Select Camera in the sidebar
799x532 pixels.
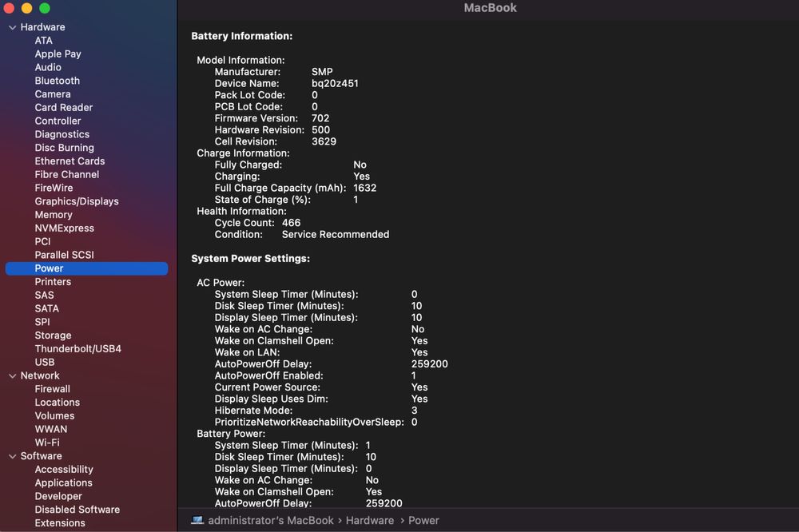coord(53,93)
